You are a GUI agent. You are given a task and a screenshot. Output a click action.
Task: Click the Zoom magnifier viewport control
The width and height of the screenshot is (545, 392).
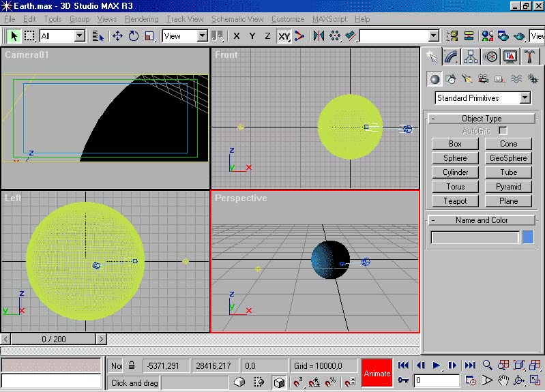487,365
